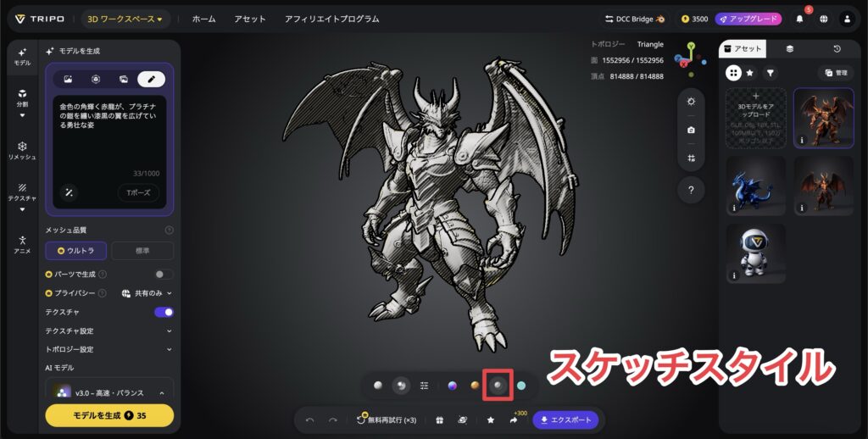Toggle the テクスチャ switch off
Image resolution: width=868 pixels, height=439 pixels.
pos(164,312)
